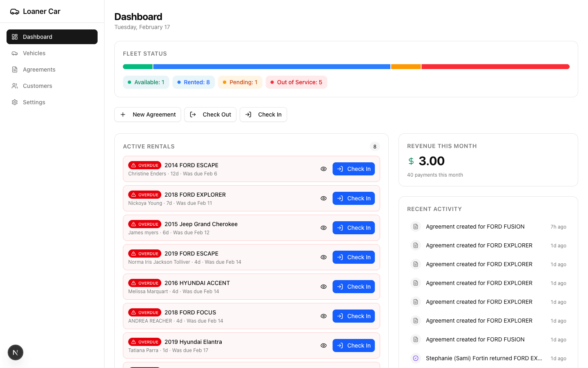Image resolution: width=588 pixels, height=368 pixels.
Task: Click the green dollar sign icon
Action: coord(411,161)
